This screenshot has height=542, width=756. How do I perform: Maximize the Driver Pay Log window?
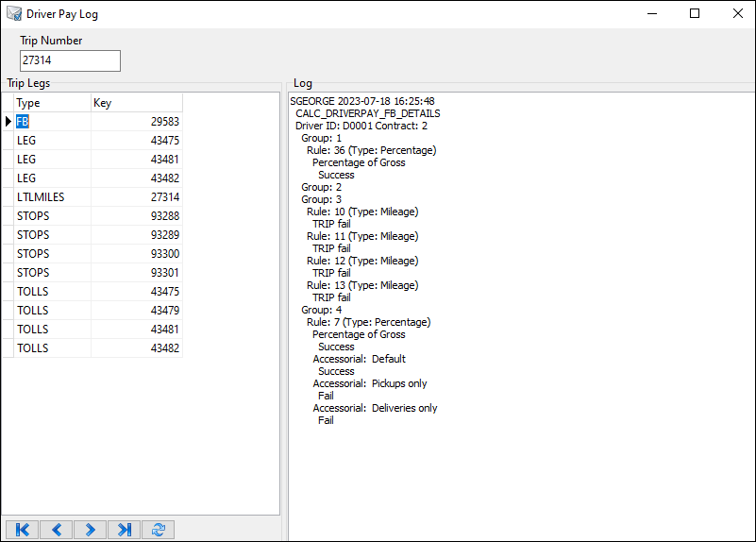tap(695, 14)
